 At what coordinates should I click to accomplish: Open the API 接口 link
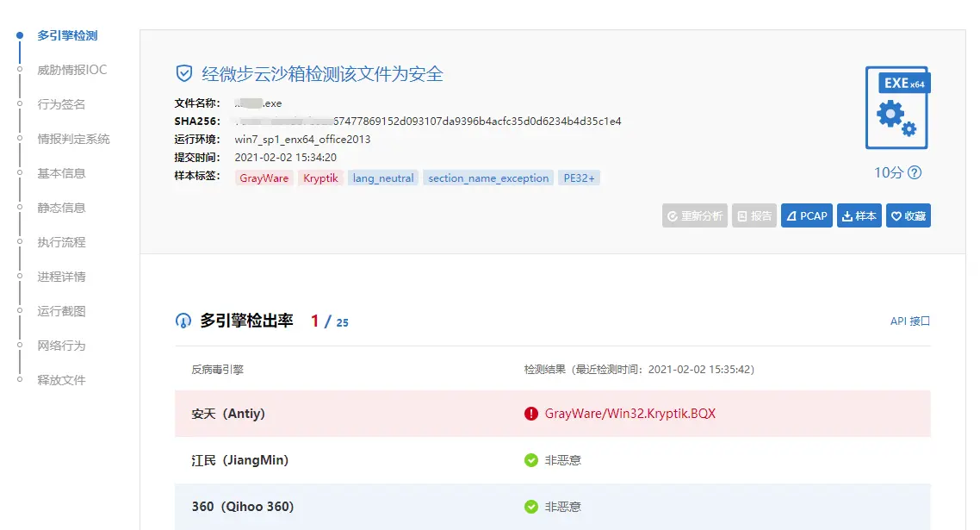tap(911, 320)
